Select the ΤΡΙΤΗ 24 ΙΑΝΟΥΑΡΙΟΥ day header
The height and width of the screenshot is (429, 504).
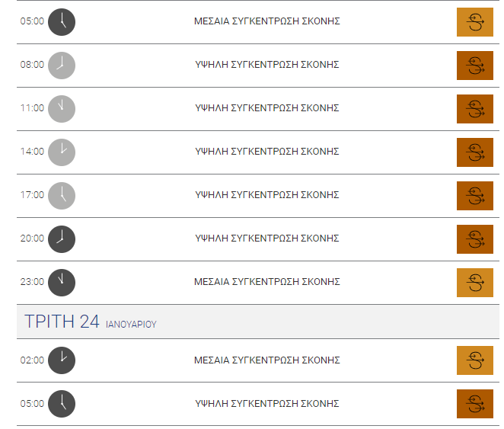click(x=258, y=322)
